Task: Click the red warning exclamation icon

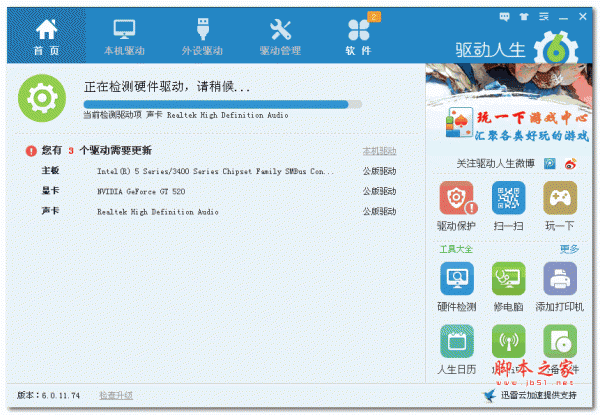Action: (x=31, y=151)
